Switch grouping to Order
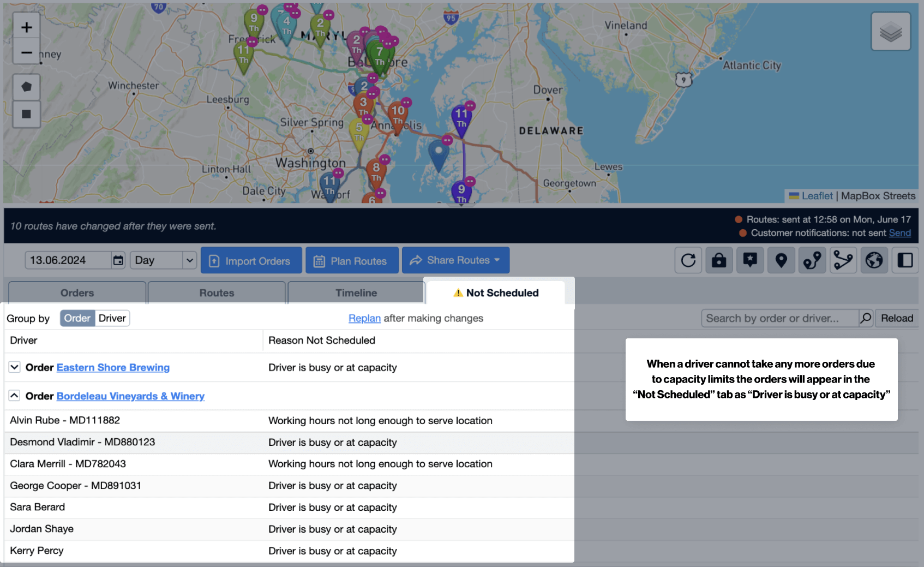Viewport: 924px width, 567px height. click(x=77, y=318)
